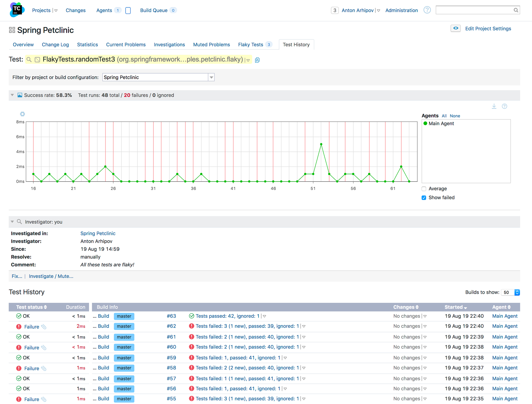Click the 2ms data point near build 25
The height and width of the screenshot is (404, 532).
(105, 166)
